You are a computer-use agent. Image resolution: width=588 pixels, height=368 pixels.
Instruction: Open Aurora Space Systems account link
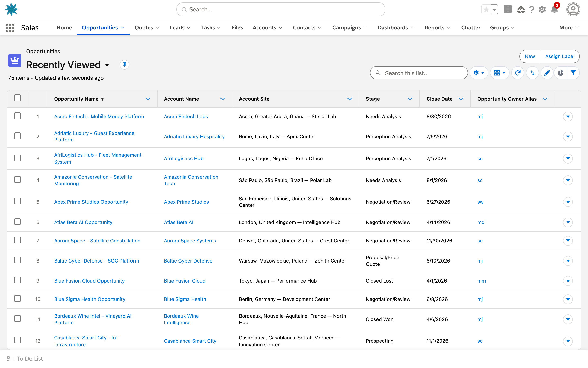[x=190, y=241]
